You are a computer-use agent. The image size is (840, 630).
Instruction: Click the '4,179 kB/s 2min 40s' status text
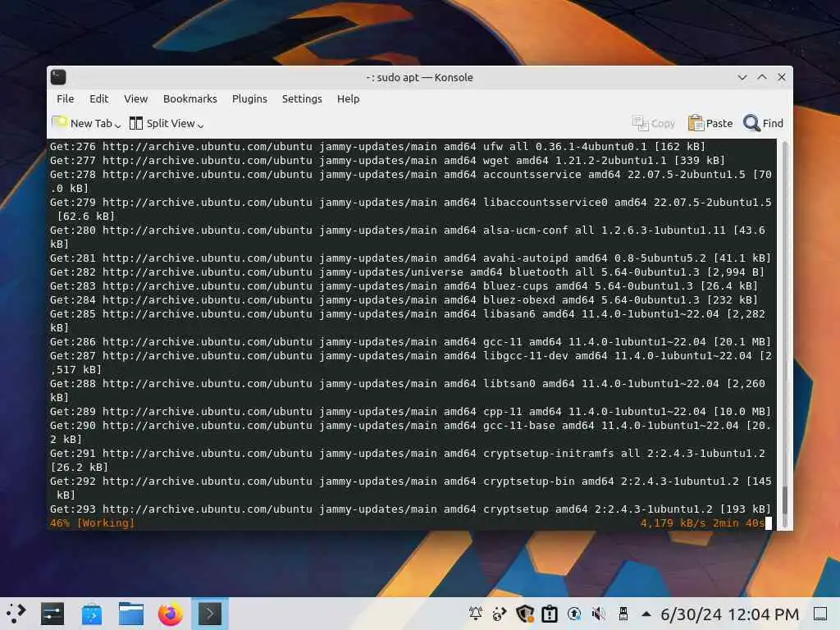tap(702, 523)
